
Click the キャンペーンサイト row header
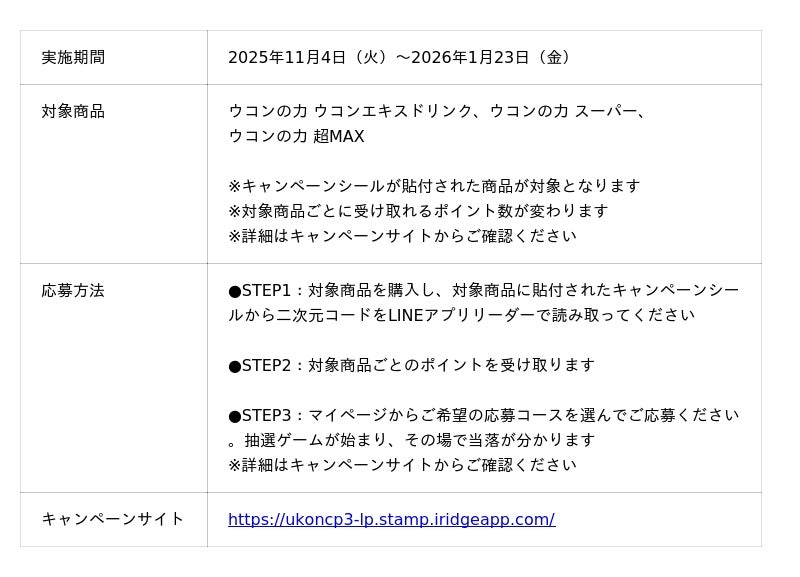(x=113, y=520)
